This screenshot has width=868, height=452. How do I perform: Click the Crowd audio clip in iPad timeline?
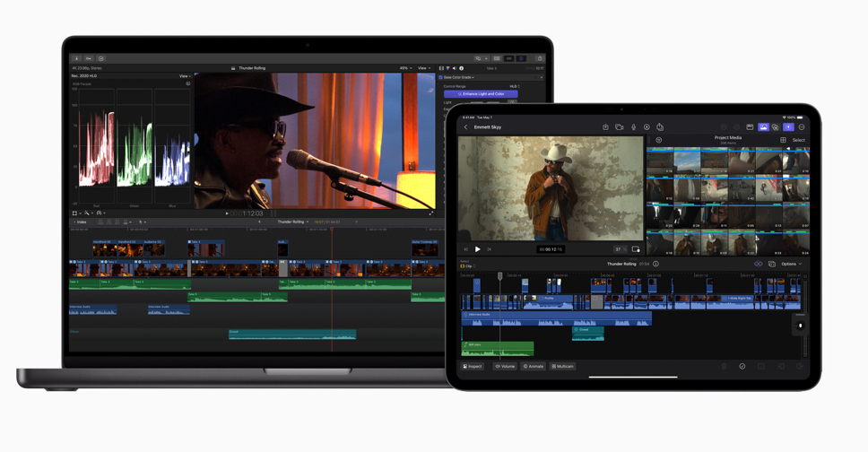tap(587, 331)
